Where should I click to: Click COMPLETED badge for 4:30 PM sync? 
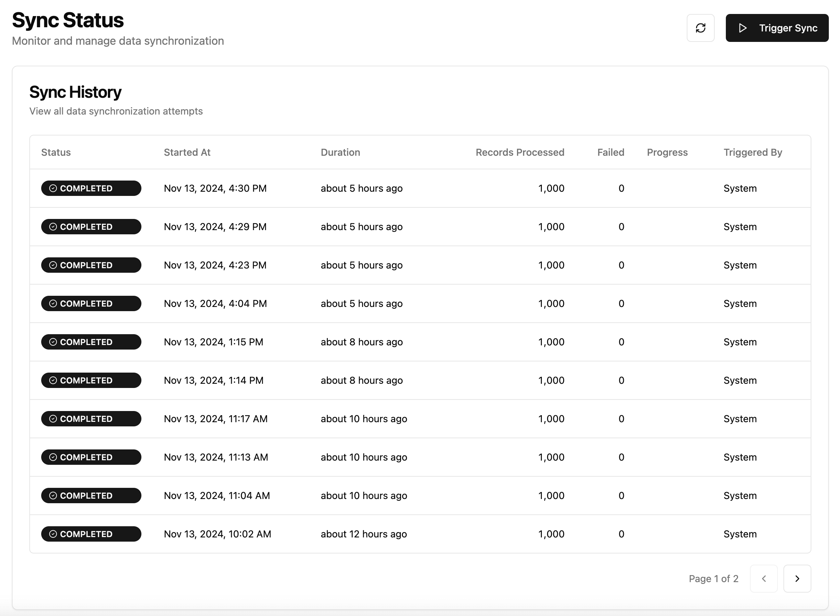pyautogui.click(x=91, y=188)
